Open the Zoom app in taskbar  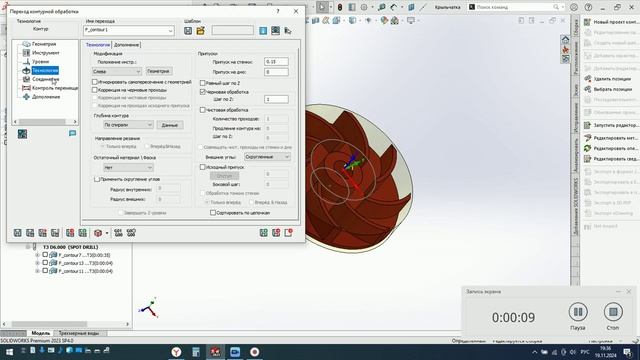(x=235, y=352)
